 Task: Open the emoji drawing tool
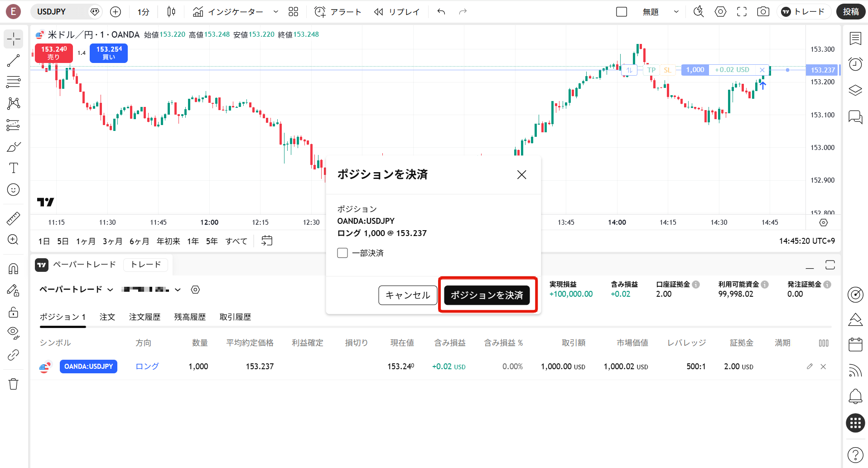click(x=13, y=189)
